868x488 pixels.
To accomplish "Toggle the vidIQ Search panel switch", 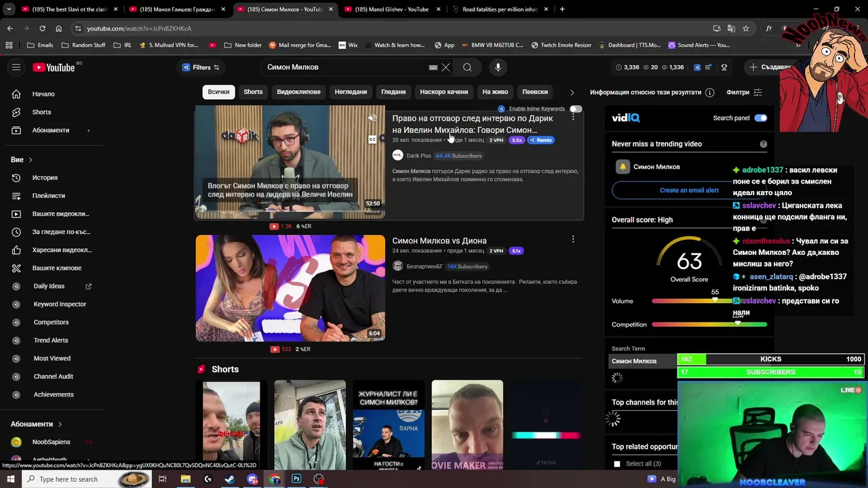I will [760, 118].
